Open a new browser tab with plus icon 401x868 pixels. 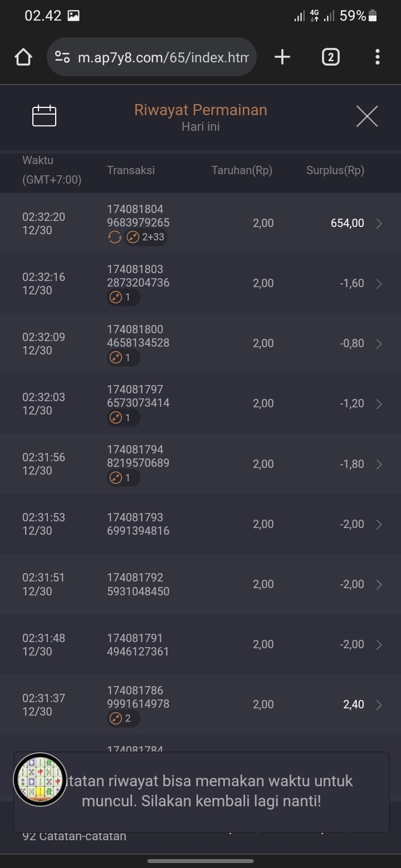pos(282,57)
